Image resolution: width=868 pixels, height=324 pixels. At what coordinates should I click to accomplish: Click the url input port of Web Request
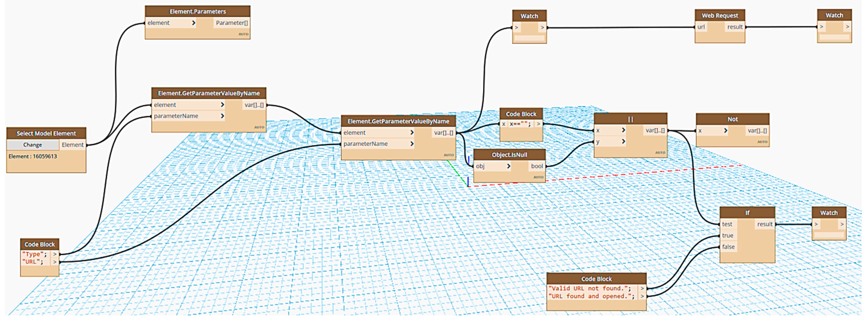701,27
